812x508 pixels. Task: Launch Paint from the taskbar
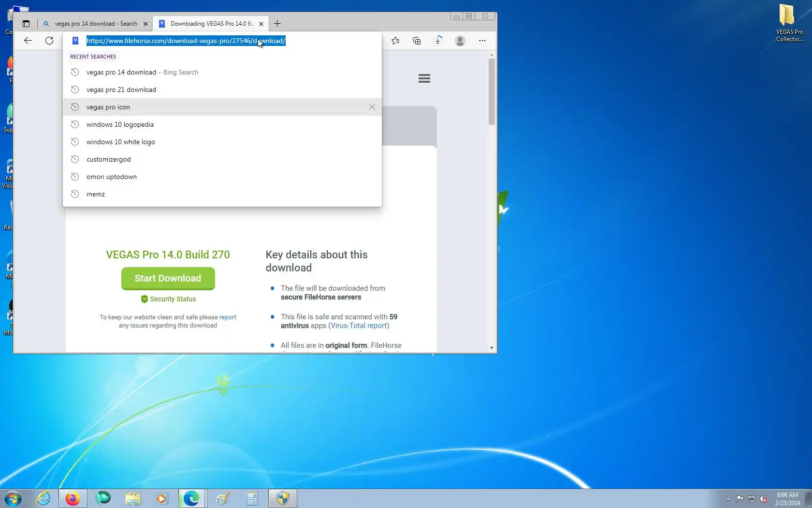222,498
